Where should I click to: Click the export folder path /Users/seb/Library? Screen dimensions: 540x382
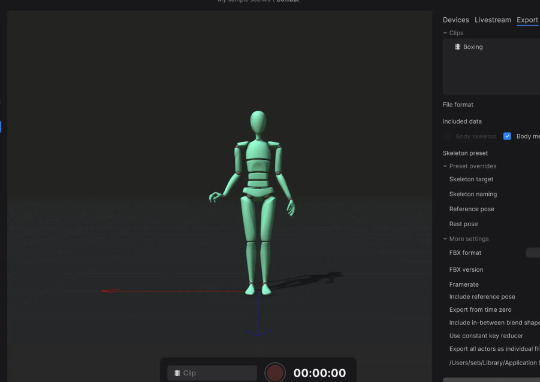click(494, 363)
